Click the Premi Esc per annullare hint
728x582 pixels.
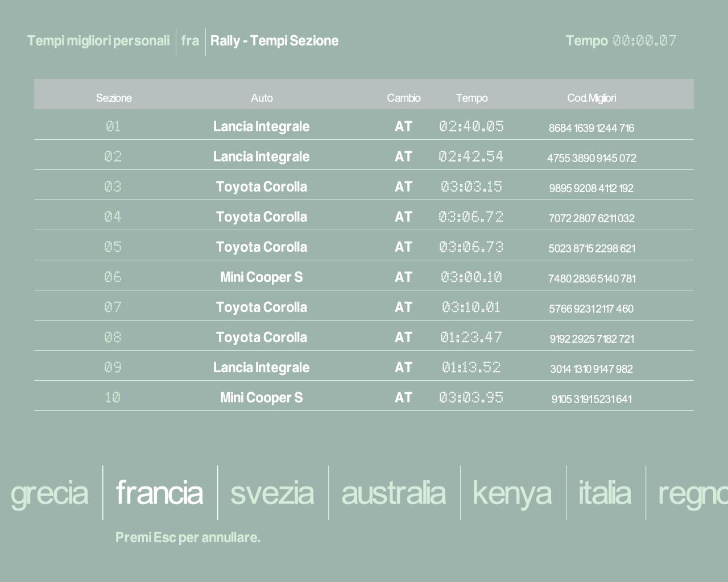pos(188,537)
